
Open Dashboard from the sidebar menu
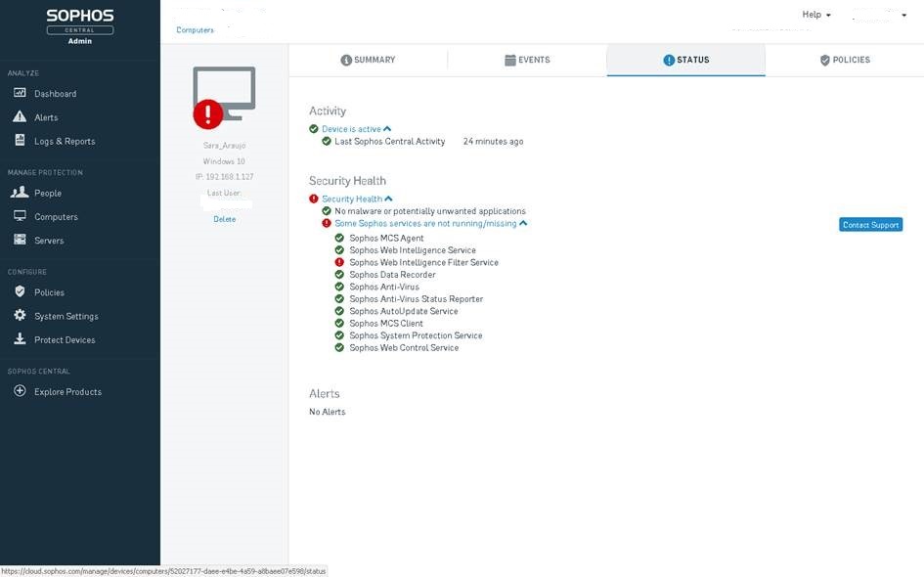coord(56,94)
